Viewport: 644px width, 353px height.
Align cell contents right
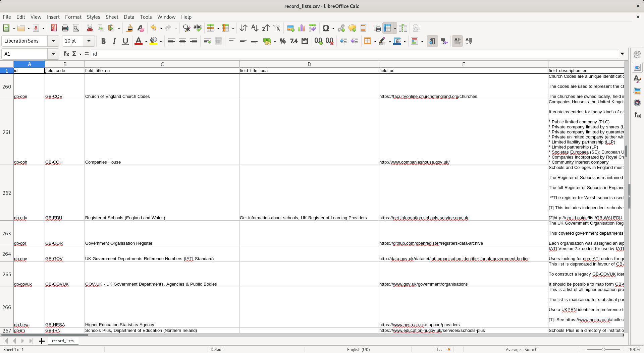194,41
